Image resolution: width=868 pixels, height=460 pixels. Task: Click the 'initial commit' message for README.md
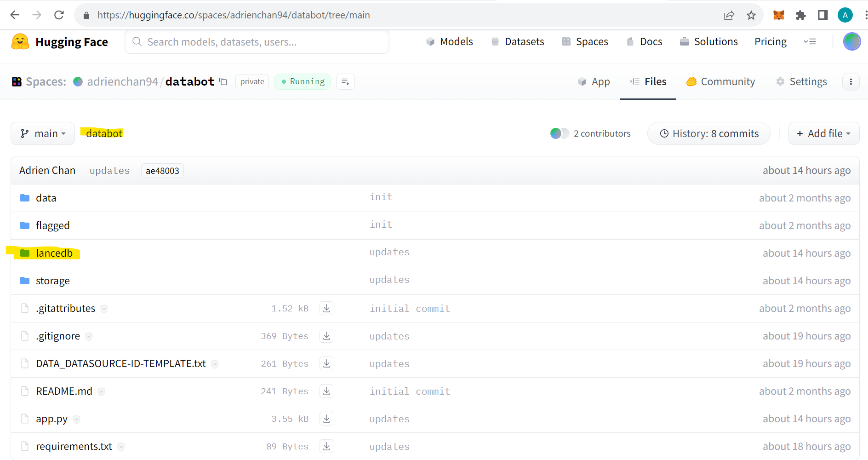410,391
